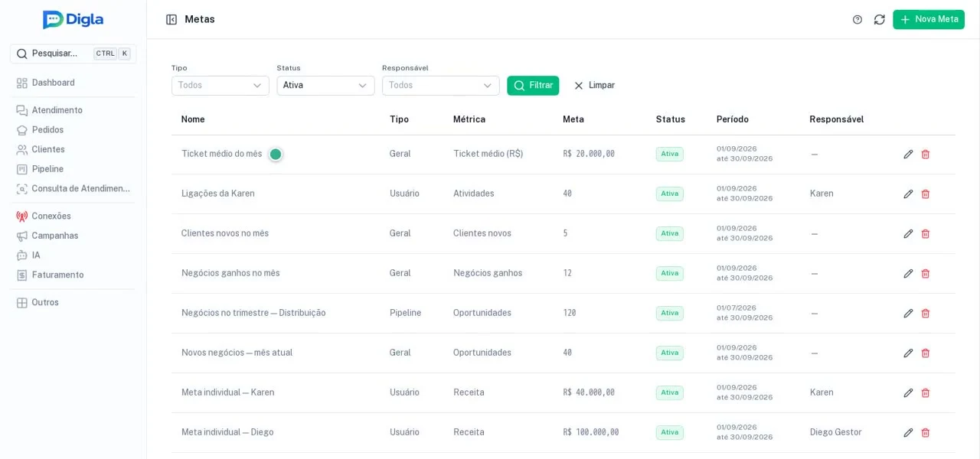Delete the 'Ticket médio do mês' goal
The width and height of the screenshot is (980, 459).
pos(925,155)
